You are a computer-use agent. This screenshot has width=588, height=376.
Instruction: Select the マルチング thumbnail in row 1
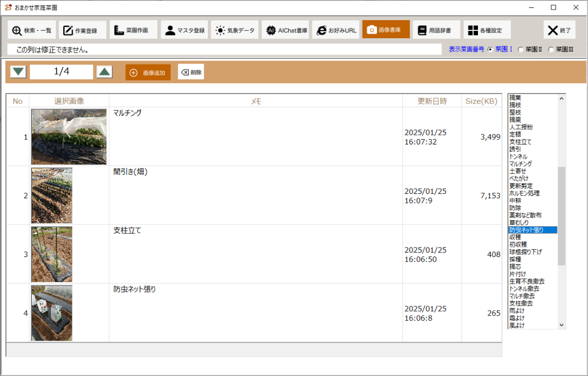tap(69, 136)
